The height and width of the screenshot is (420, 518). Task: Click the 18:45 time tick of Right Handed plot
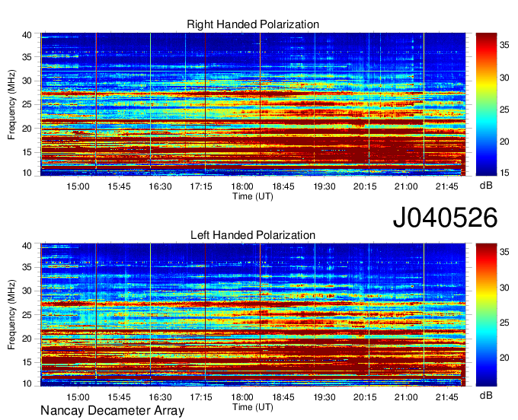tap(283, 186)
